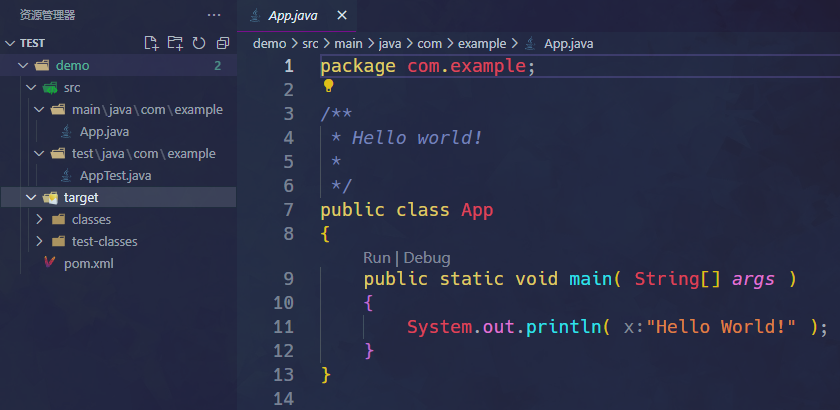Collapse all folders in explorer
The height and width of the screenshot is (410, 840).
click(x=222, y=43)
